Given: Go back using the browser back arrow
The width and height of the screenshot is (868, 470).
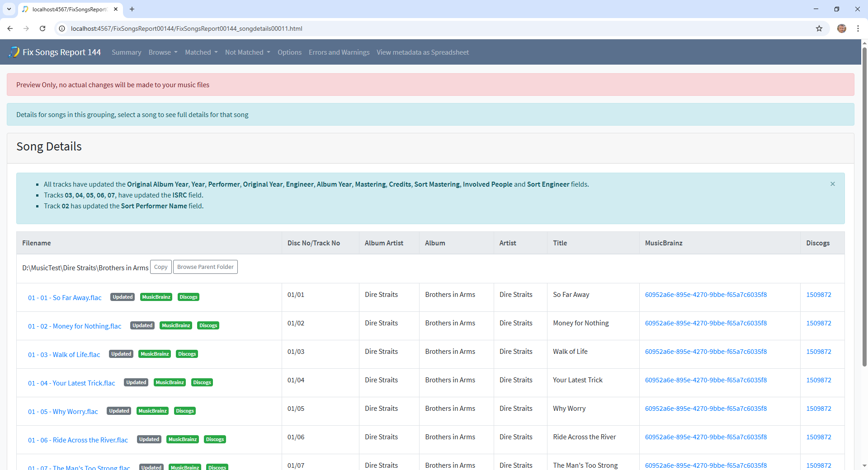Looking at the screenshot, I should click(x=10, y=28).
